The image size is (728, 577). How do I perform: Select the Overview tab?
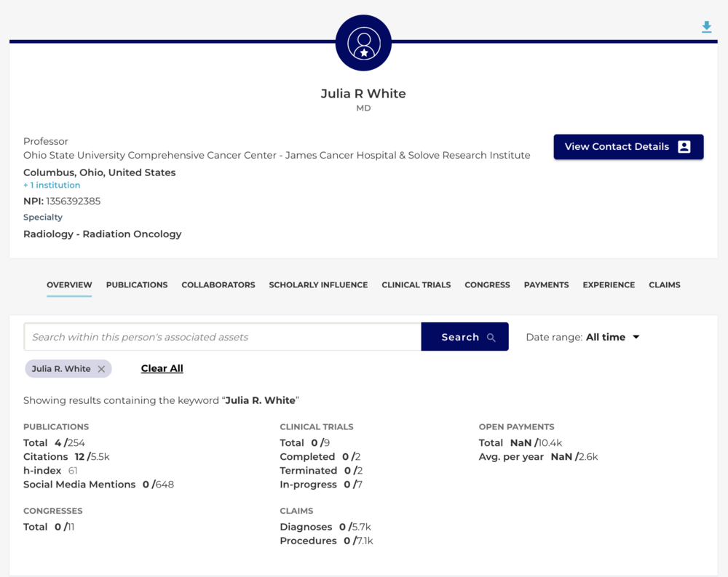(69, 284)
